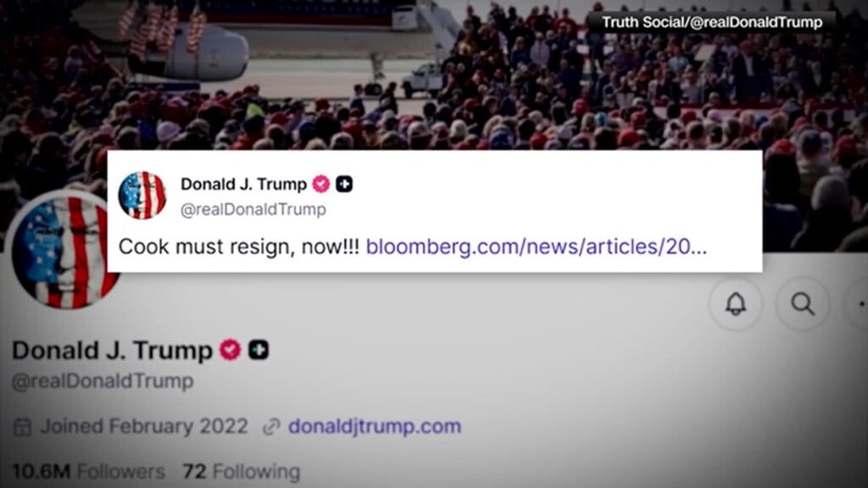Click Donald J. Trump name in post header
This screenshot has height=488, width=868.
[x=243, y=184]
